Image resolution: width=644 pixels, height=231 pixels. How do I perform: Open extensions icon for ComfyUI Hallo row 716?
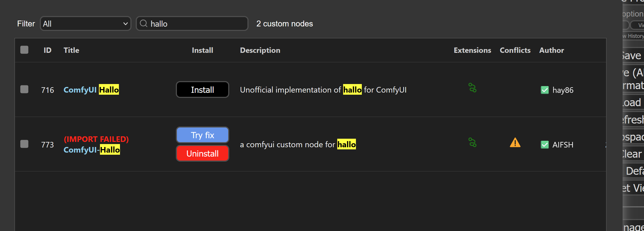coord(472,88)
